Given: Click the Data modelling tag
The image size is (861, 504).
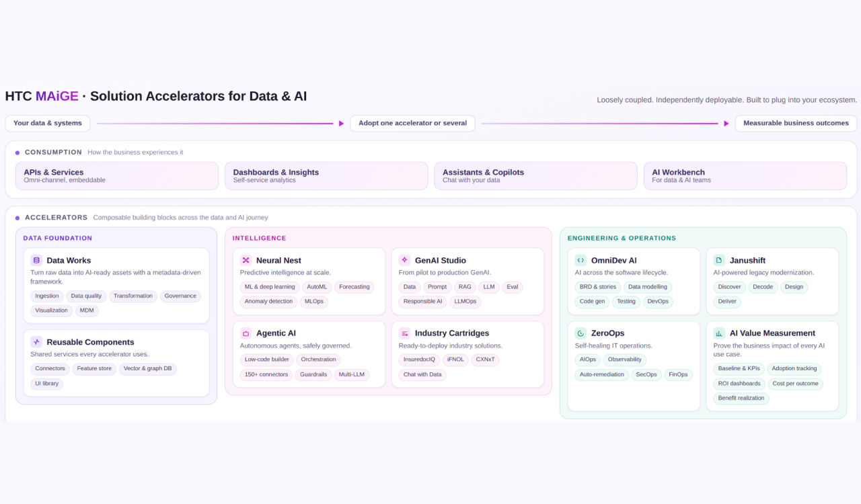Looking at the screenshot, I should (648, 287).
